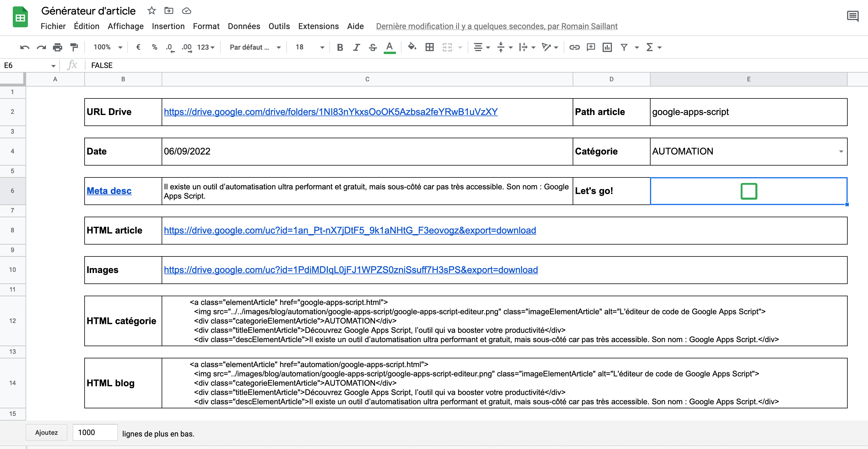Screen dimensions: 868x449
Task: Apply euro currency format
Action: (138, 47)
